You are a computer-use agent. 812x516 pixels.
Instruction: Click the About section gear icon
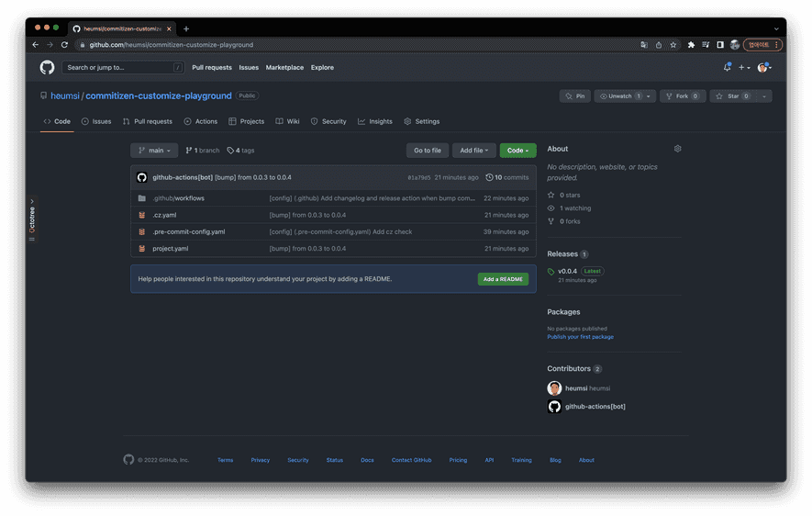coord(677,149)
